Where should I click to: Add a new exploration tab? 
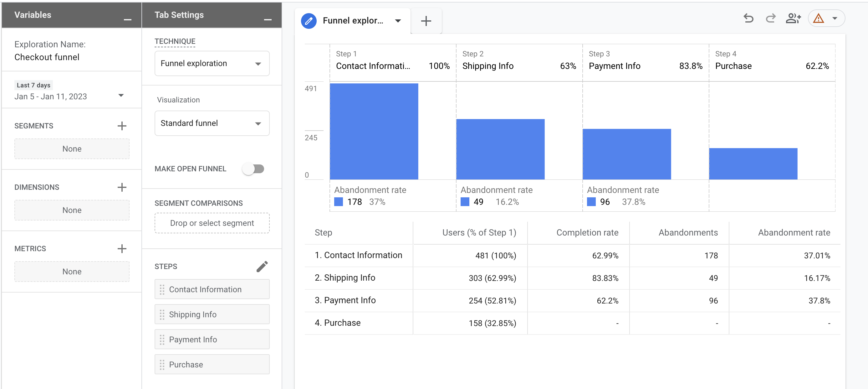[426, 21]
